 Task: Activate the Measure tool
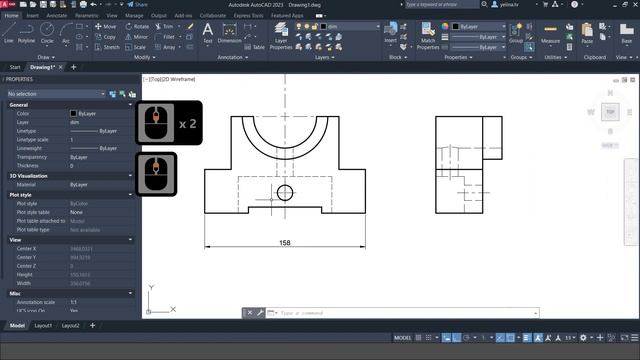[550, 33]
